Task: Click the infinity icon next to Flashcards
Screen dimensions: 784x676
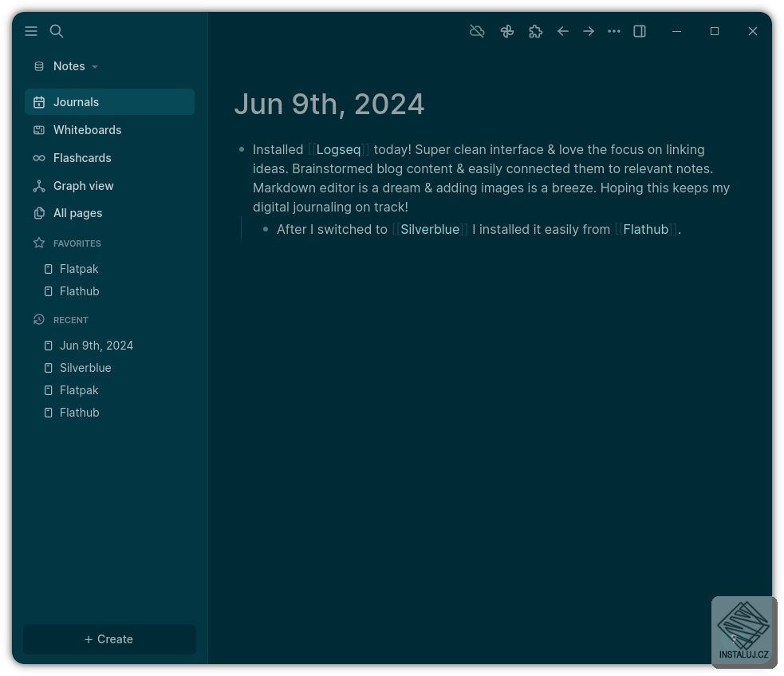Action: coord(39,158)
